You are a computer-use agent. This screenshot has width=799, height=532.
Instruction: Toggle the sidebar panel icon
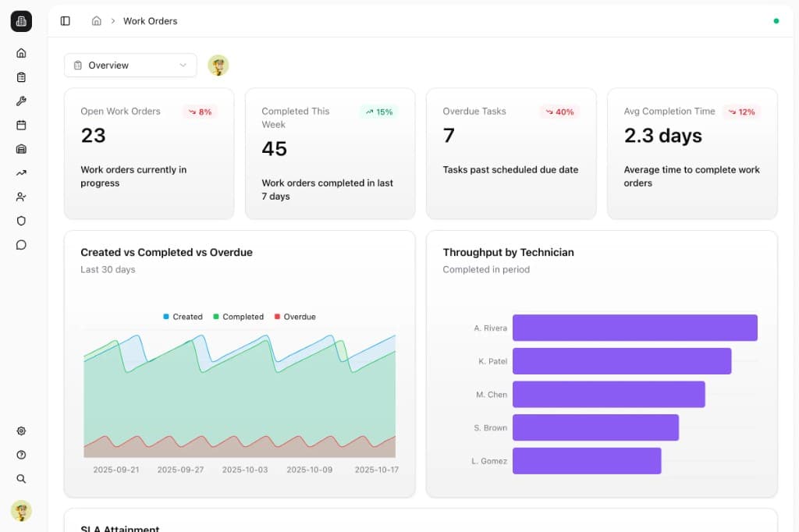(66, 21)
